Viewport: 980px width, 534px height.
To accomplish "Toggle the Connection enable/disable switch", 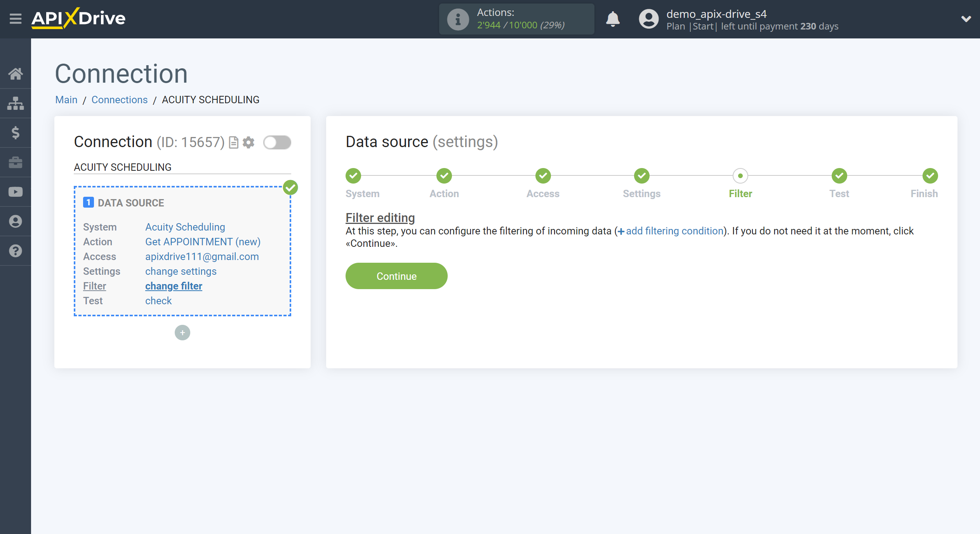I will click(x=277, y=142).
